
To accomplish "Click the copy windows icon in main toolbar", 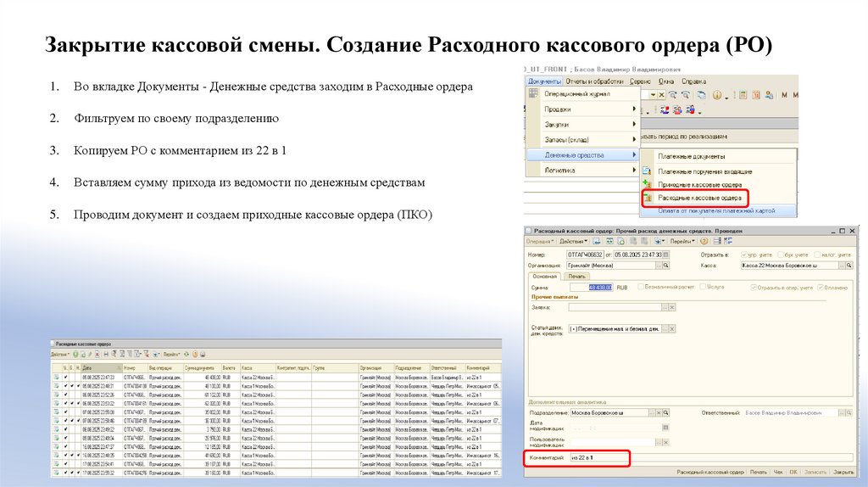I will (701, 95).
